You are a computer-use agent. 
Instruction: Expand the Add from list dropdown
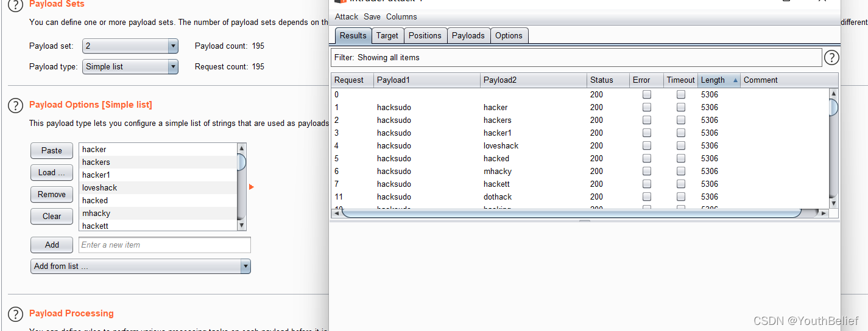click(141, 267)
